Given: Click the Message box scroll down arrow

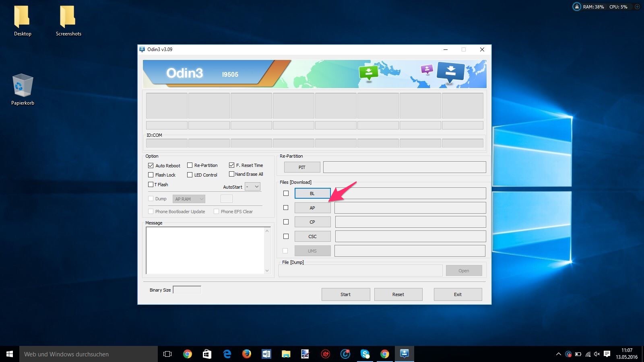Looking at the screenshot, I should (x=267, y=271).
